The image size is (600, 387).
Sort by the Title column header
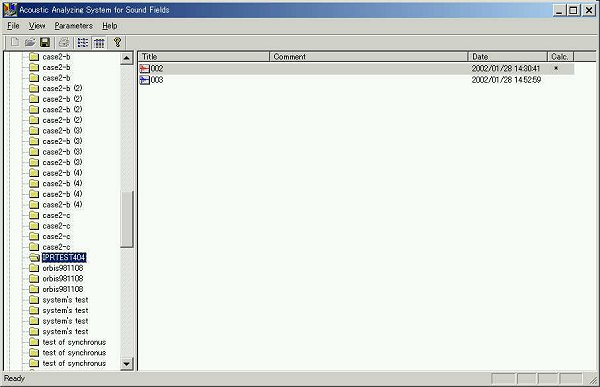tap(204, 57)
